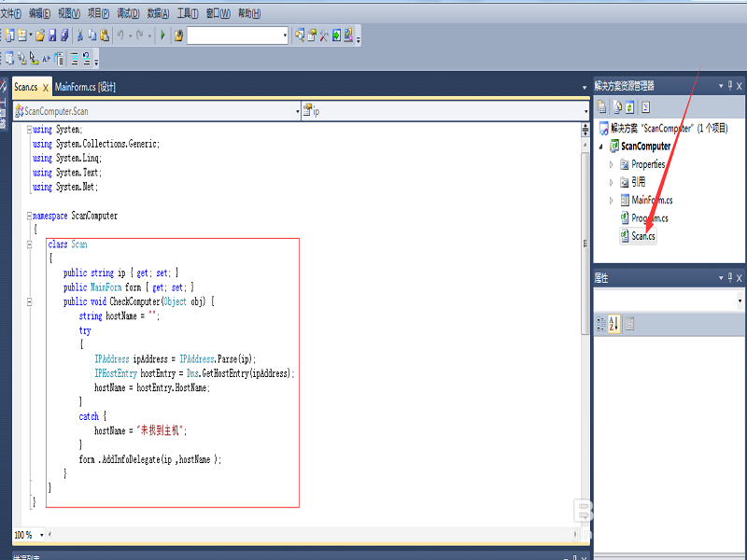Viewport: 747px width, 560px height.
Task: Toggle Categorized view in Properties panel
Action: [x=601, y=324]
